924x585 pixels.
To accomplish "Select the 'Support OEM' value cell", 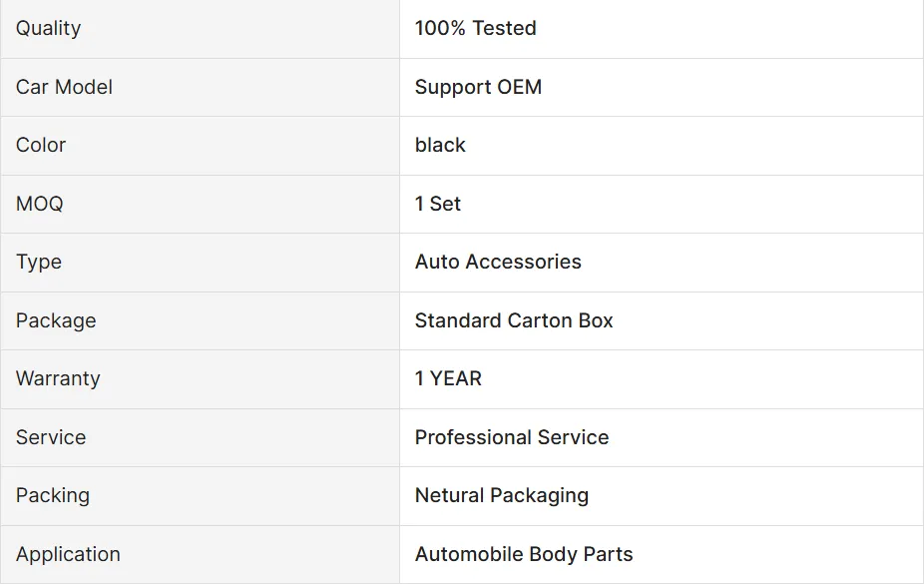I will click(478, 87).
